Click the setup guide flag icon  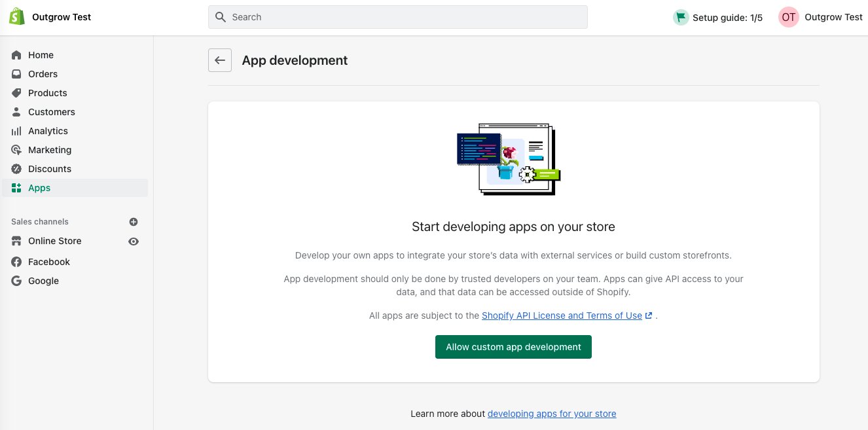[681, 18]
